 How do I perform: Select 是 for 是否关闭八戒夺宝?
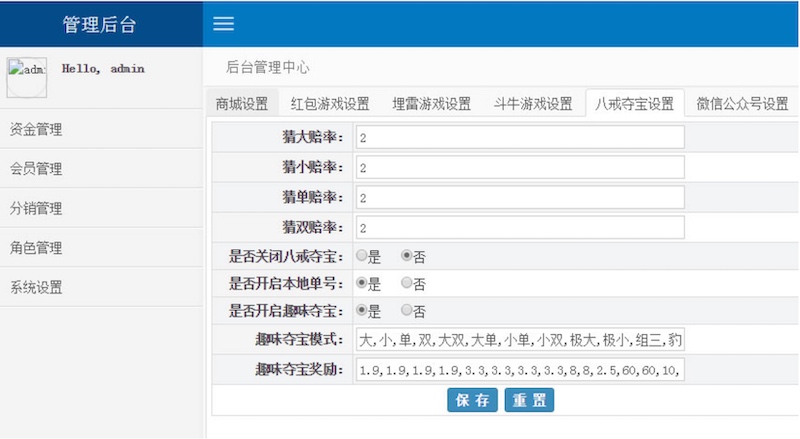tap(362, 256)
